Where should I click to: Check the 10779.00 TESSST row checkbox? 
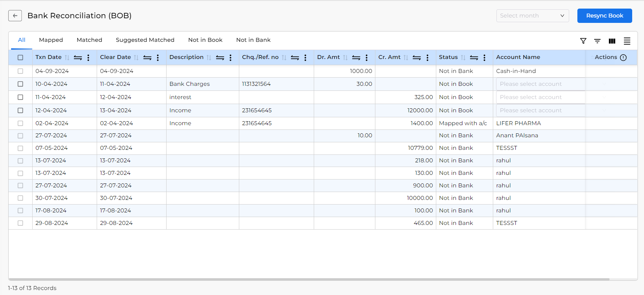click(20, 148)
